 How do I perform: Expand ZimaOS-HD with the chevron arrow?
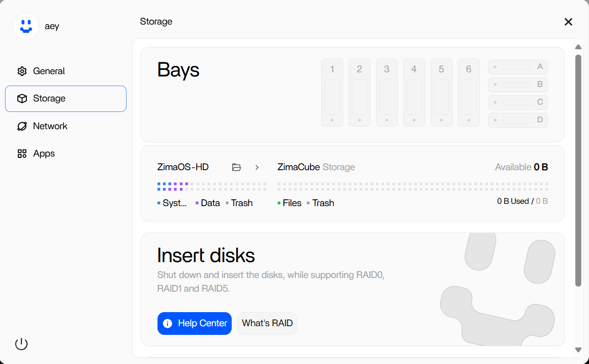point(257,167)
